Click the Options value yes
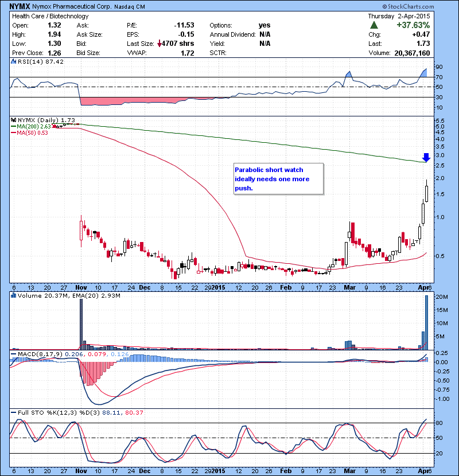This screenshot has width=459, height=476. tap(264, 25)
